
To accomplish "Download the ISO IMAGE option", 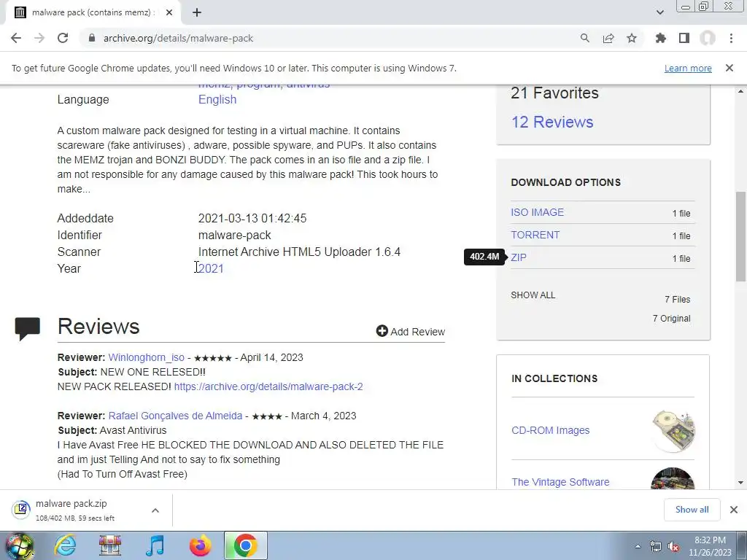I will point(537,212).
